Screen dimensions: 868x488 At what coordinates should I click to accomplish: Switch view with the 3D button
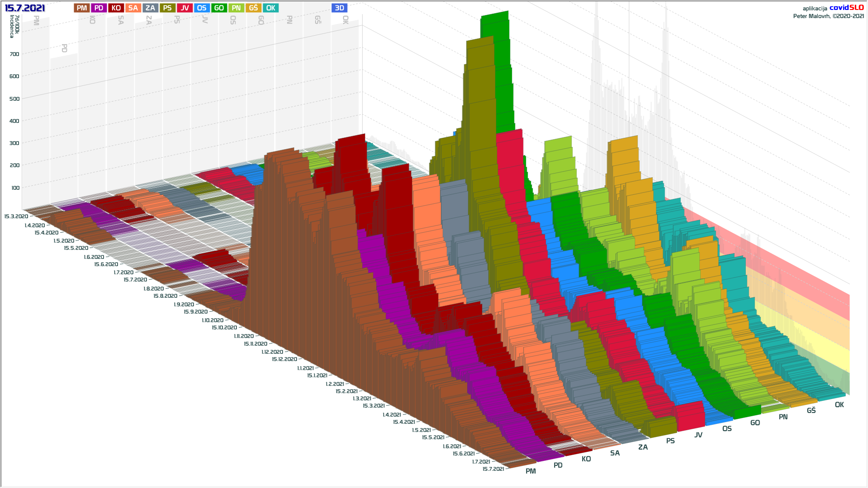pos(340,8)
